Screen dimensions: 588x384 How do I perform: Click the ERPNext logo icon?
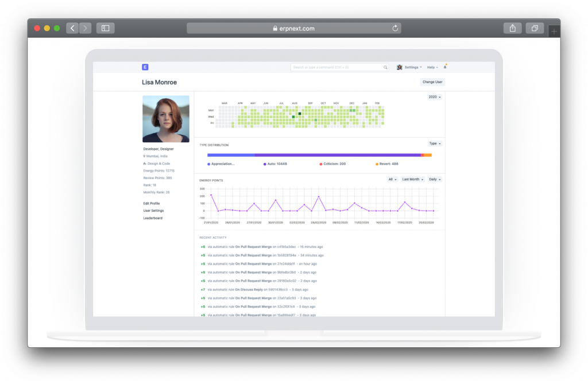[x=145, y=67]
